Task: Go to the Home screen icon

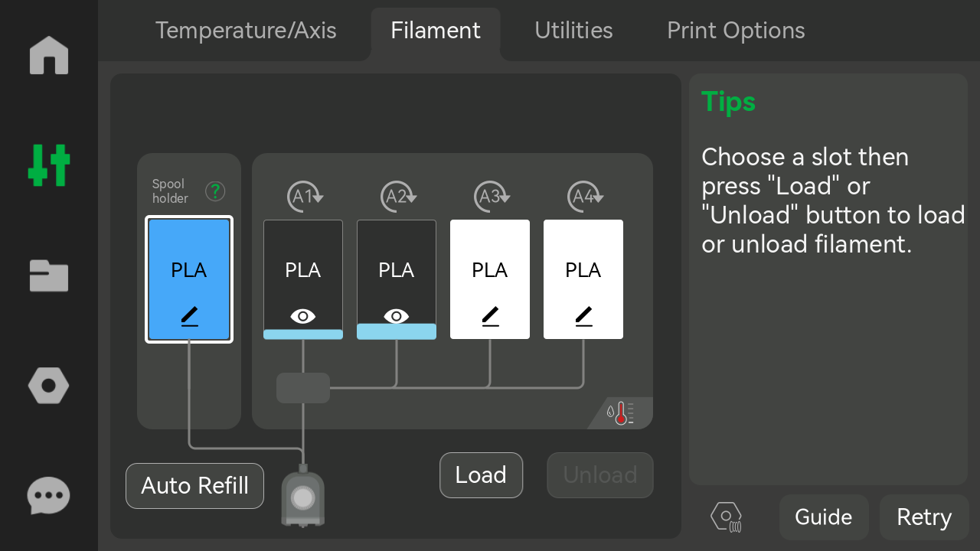Action: click(49, 55)
